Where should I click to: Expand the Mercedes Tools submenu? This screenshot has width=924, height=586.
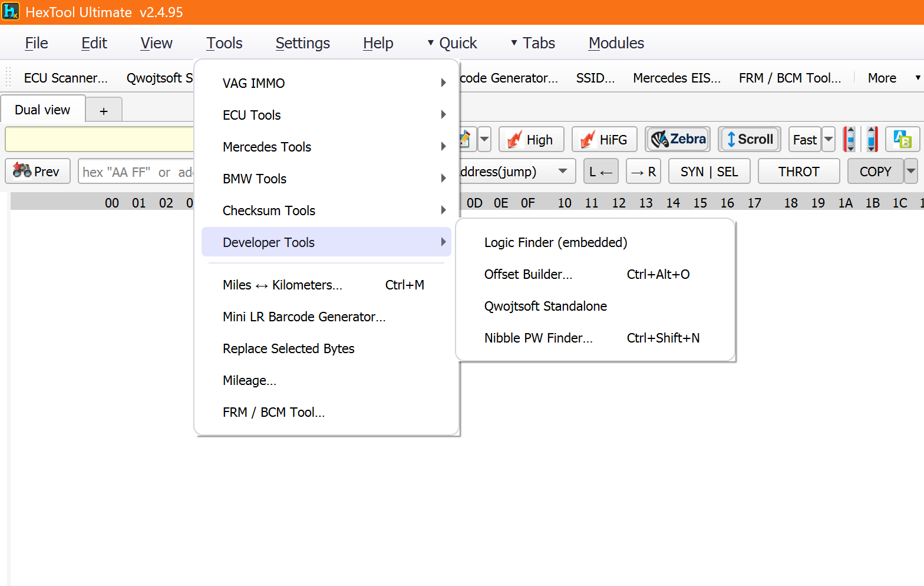[x=326, y=147]
